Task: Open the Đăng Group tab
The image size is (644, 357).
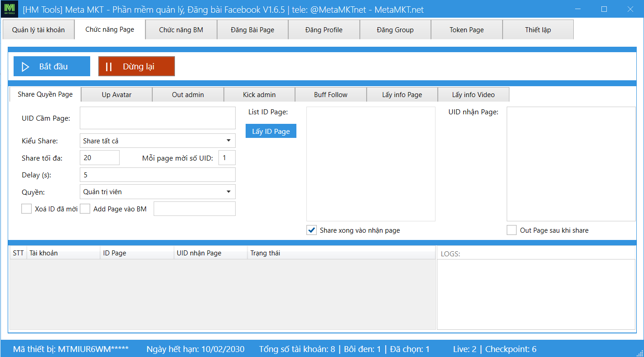Action: 395,30
